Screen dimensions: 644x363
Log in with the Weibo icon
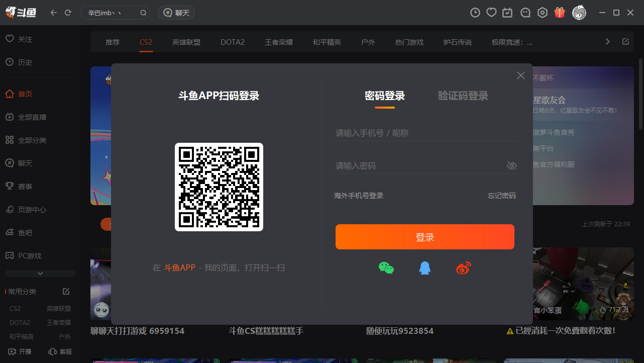click(x=464, y=268)
